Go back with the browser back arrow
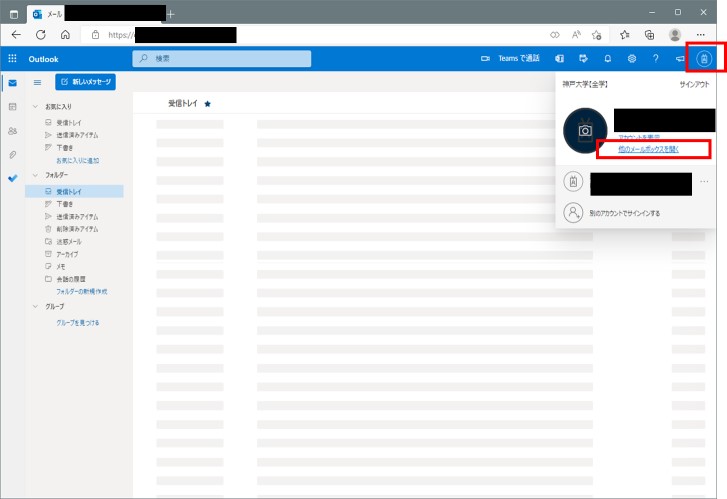This screenshot has width=727, height=499. pyautogui.click(x=16, y=35)
